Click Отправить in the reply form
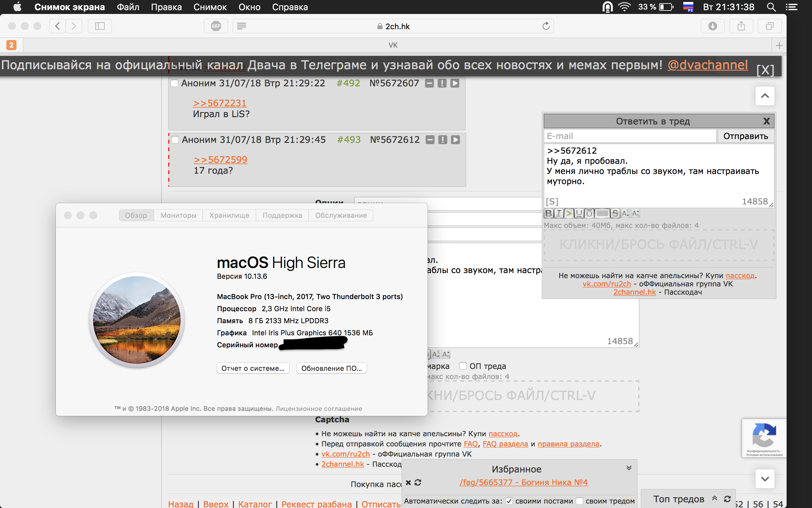812x508 pixels. (x=746, y=136)
